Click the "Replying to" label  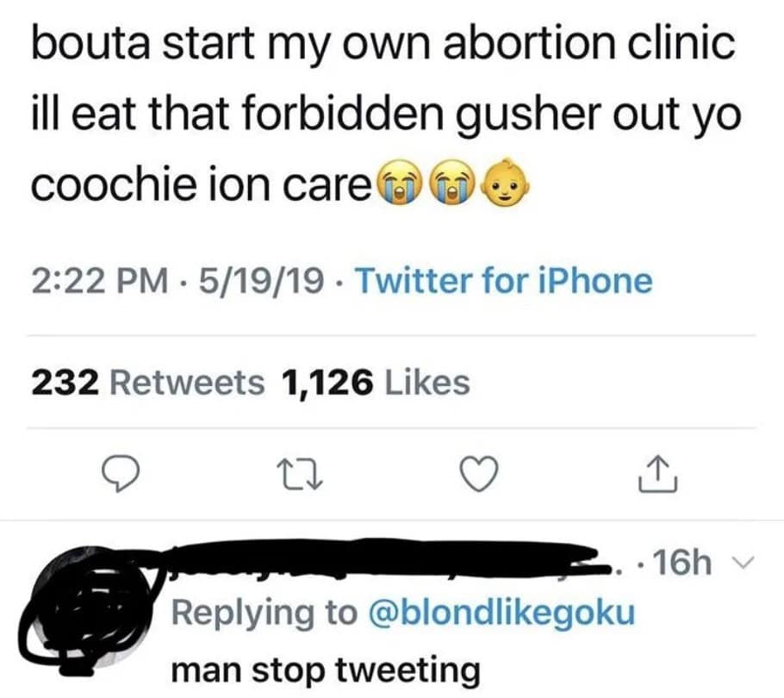264,613
